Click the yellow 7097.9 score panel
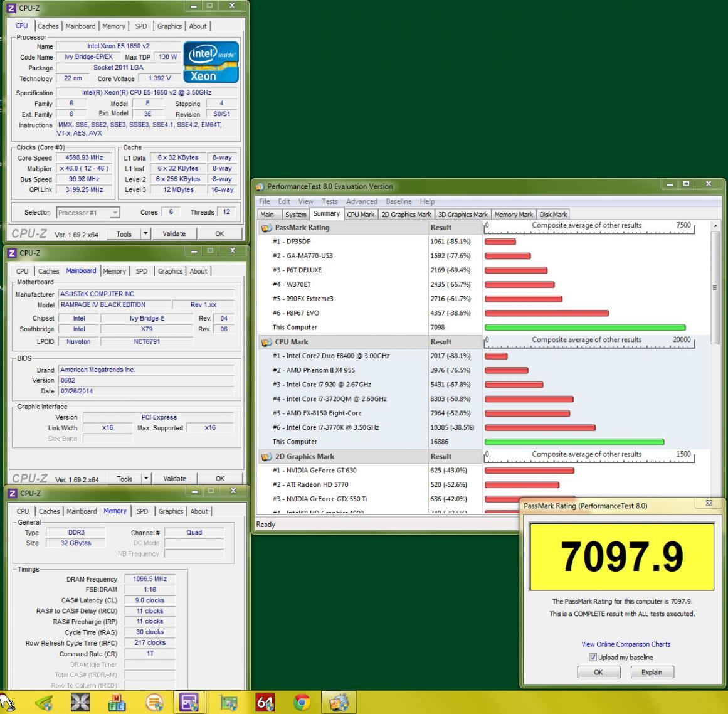728x714 pixels. click(621, 557)
